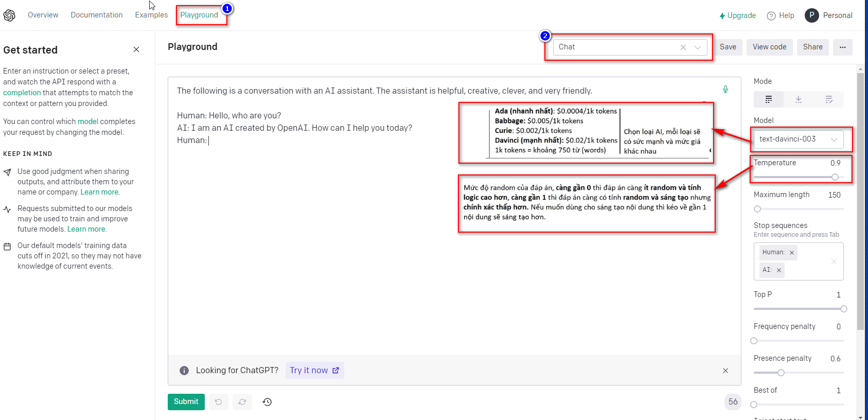Image resolution: width=868 pixels, height=420 pixels.
Task: Click the Help question mark icon
Action: (x=771, y=16)
